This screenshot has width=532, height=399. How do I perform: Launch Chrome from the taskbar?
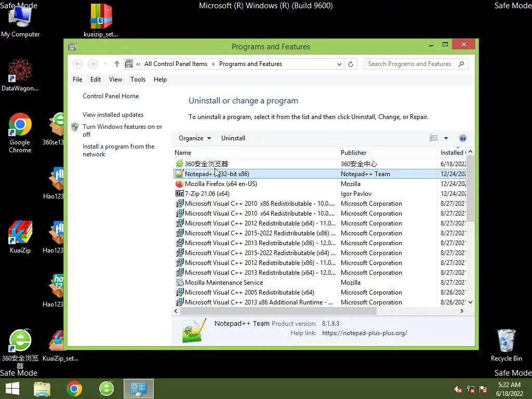(x=74, y=389)
